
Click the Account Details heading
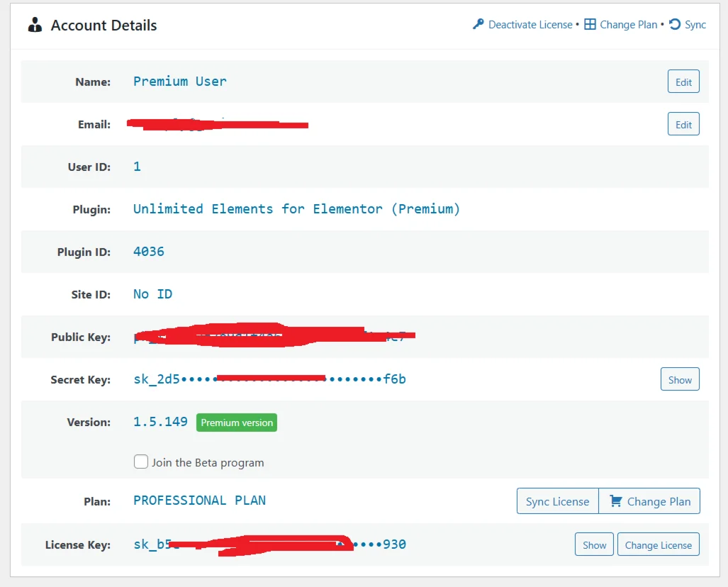coord(103,25)
